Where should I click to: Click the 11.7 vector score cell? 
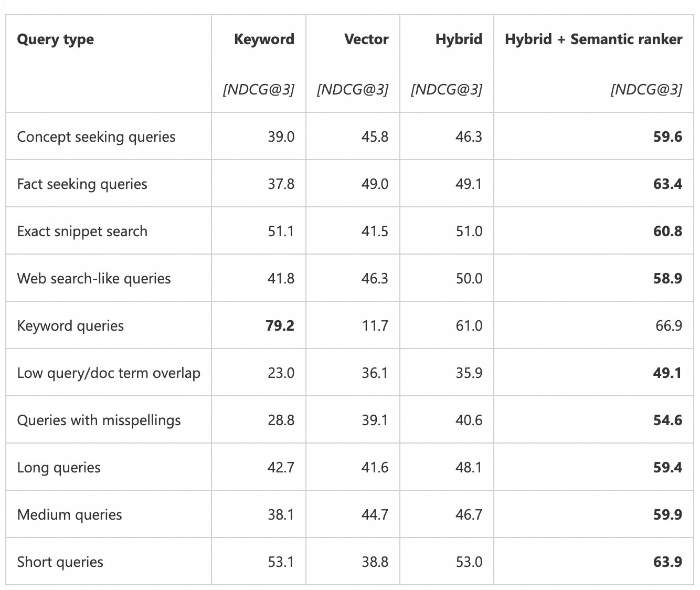[375, 326]
